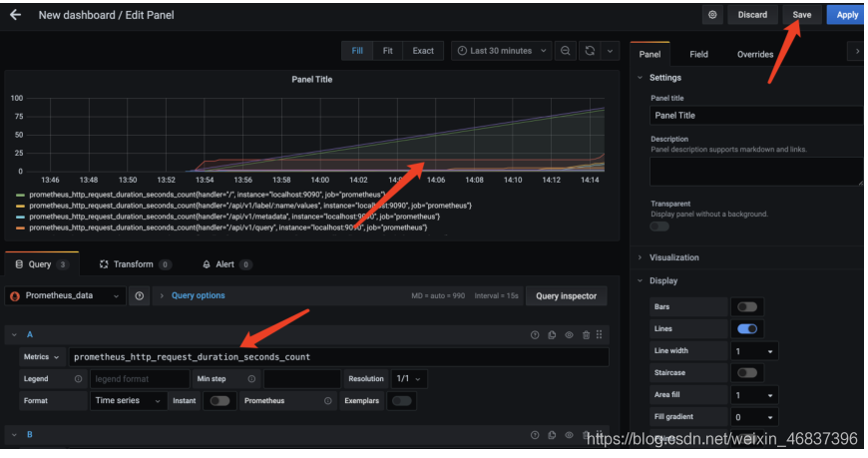Image resolution: width=868 pixels, height=458 pixels.
Task: Turn off the Lines display toggle
Action: 746,328
